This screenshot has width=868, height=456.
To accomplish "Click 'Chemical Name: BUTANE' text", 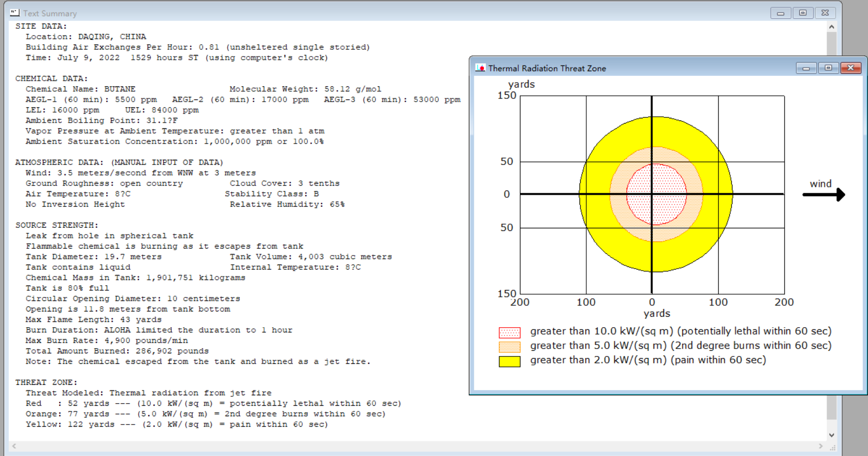I will [81, 89].
